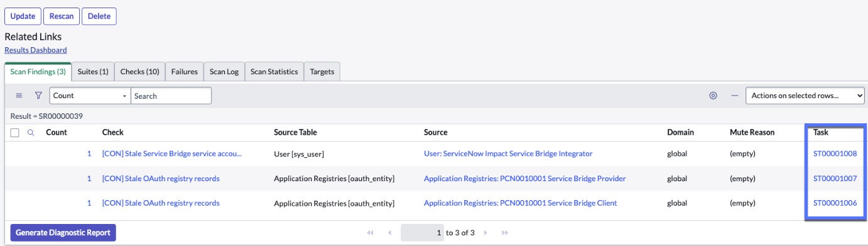The height and width of the screenshot is (246, 868).
Task: Open the Scan Statistics tab
Action: pos(274,72)
